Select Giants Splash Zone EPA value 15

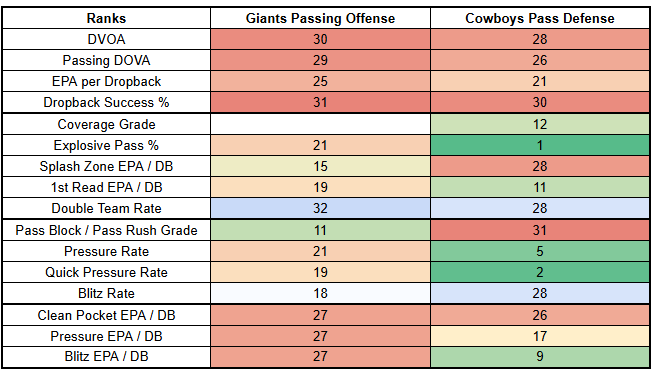coord(320,166)
